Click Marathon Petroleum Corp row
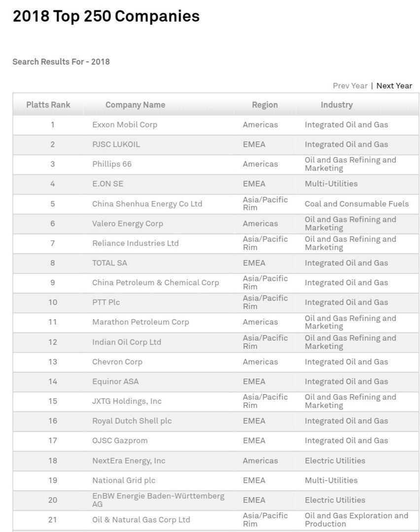 [x=140, y=322]
